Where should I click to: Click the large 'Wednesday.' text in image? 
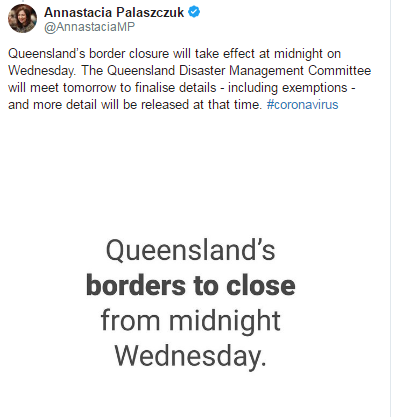tap(190, 356)
